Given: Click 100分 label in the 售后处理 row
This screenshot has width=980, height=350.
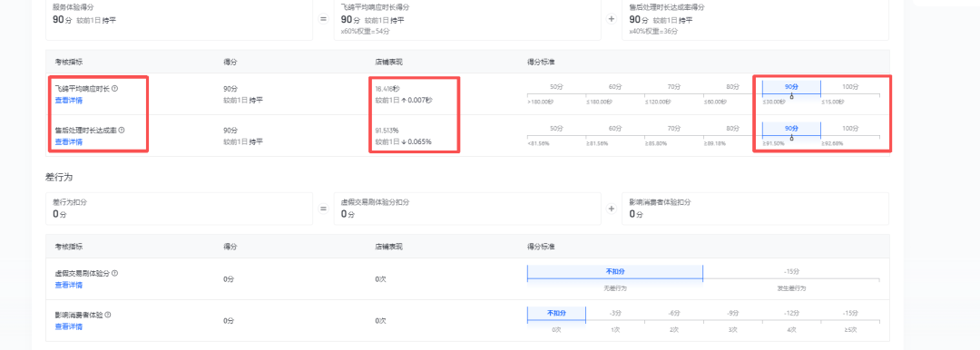Looking at the screenshot, I should (850, 128).
